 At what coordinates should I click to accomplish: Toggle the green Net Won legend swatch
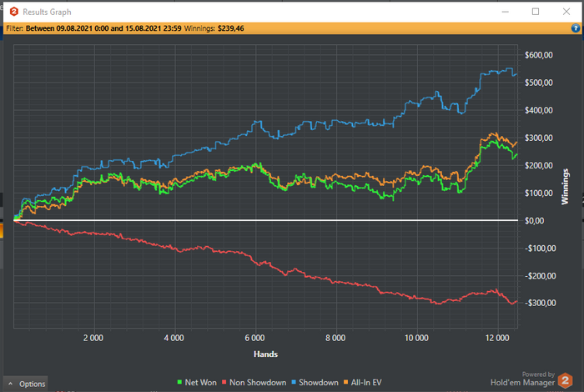(x=179, y=382)
